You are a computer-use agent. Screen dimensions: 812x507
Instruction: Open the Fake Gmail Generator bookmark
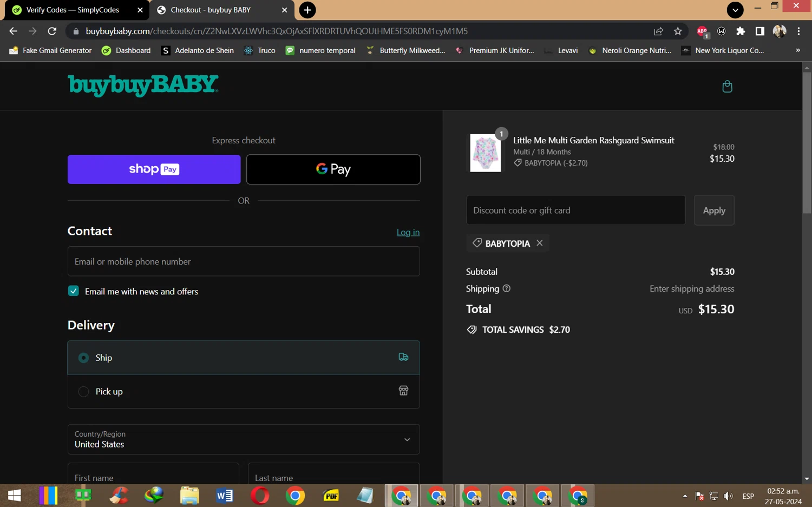51,50
